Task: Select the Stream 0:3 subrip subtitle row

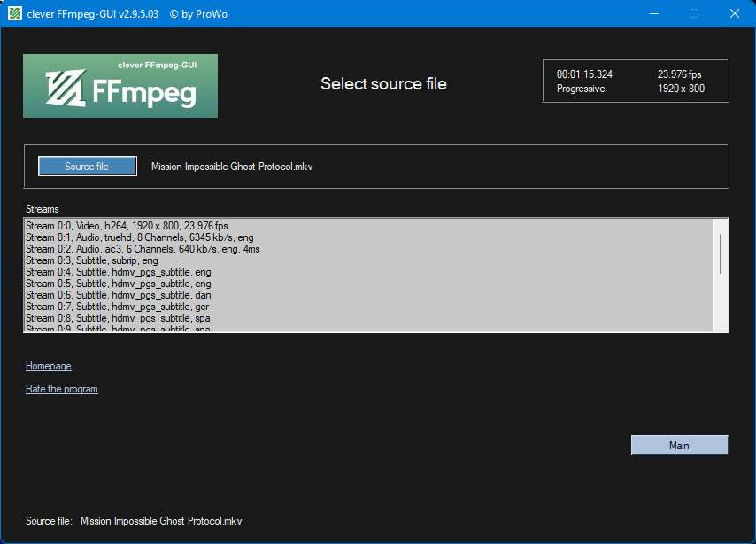Action: tap(368, 260)
